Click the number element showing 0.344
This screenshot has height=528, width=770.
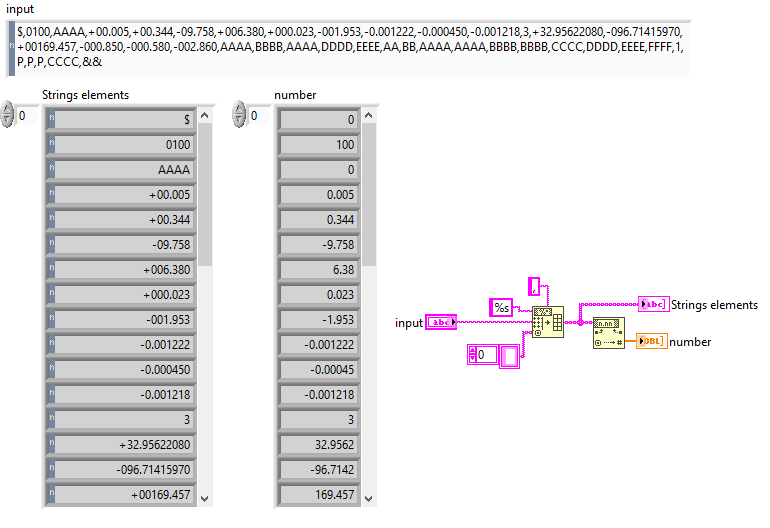pos(319,220)
